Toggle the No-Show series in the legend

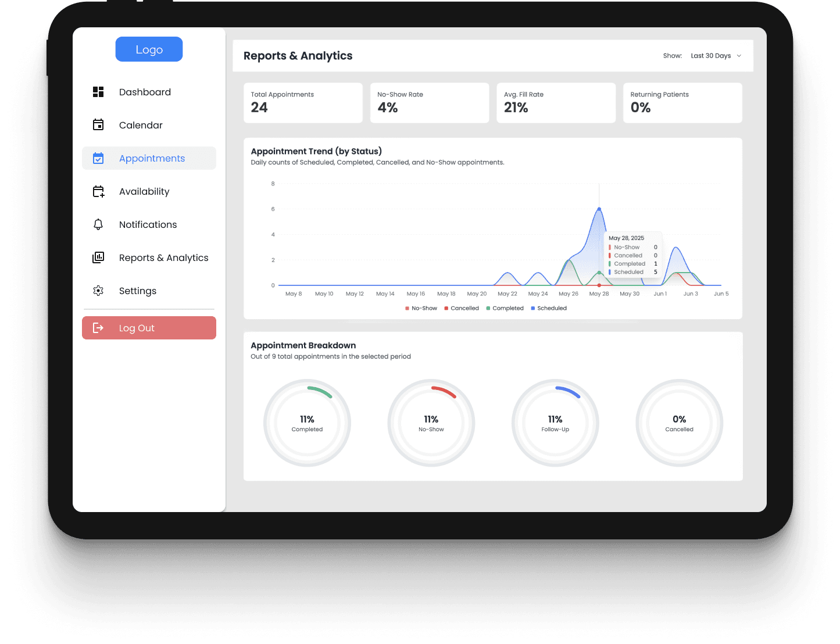point(421,308)
